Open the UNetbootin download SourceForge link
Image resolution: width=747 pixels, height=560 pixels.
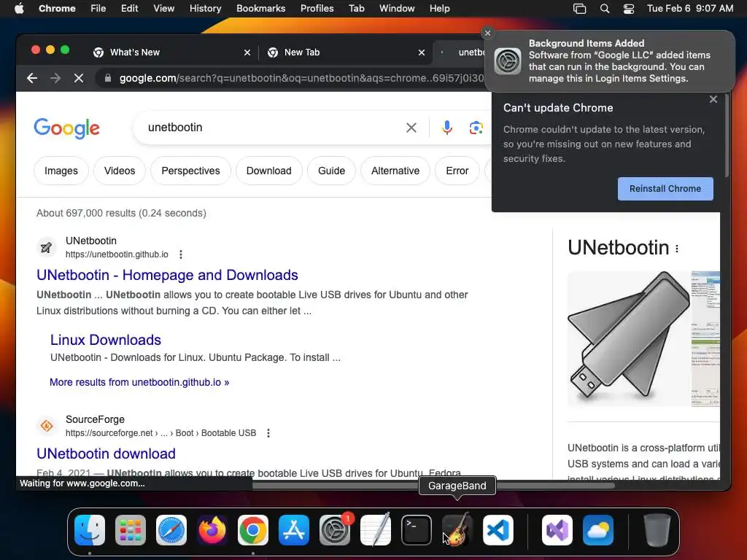click(107, 454)
